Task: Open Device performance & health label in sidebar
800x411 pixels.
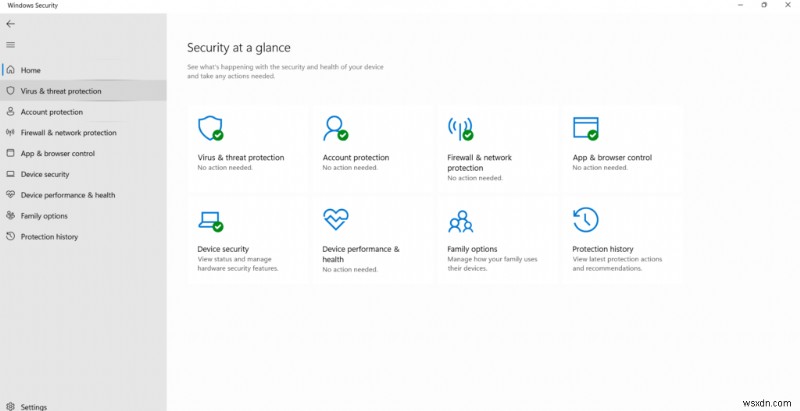Action: (68, 195)
